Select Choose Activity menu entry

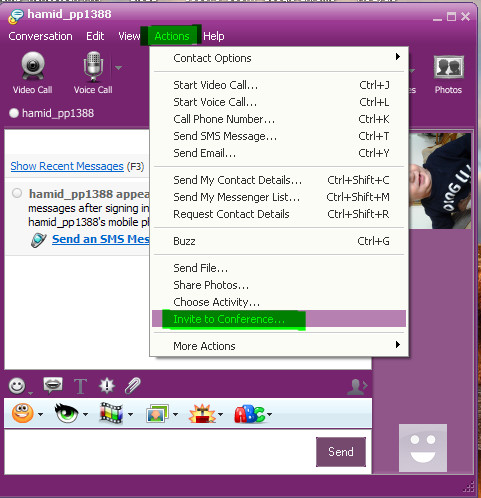tap(279, 302)
